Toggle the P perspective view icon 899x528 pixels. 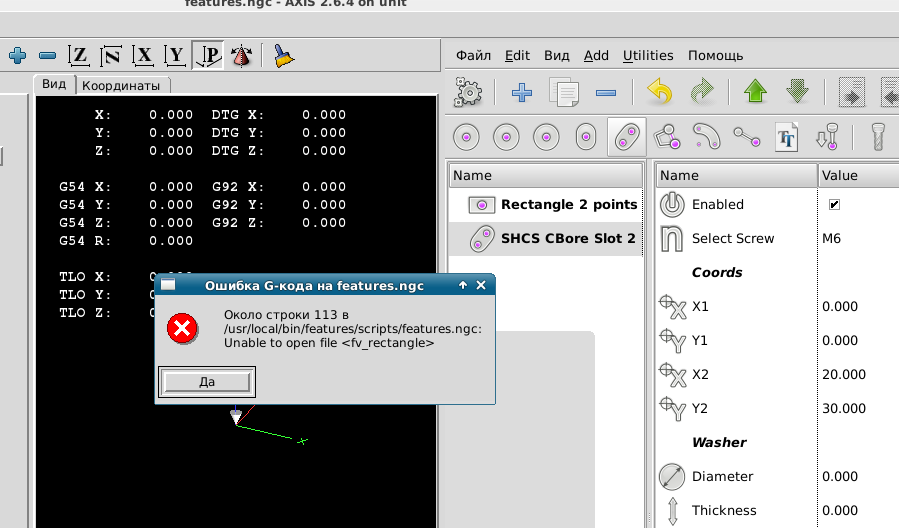pos(208,56)
